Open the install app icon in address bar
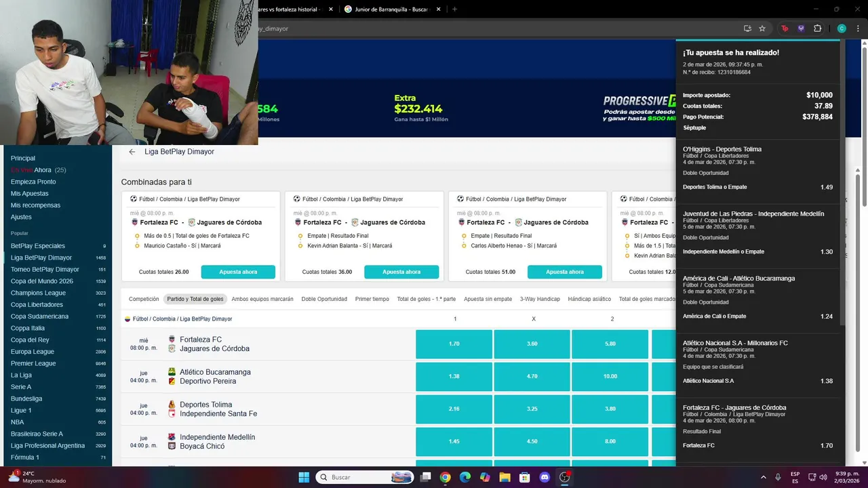The image size is (868, 488). 747,28
